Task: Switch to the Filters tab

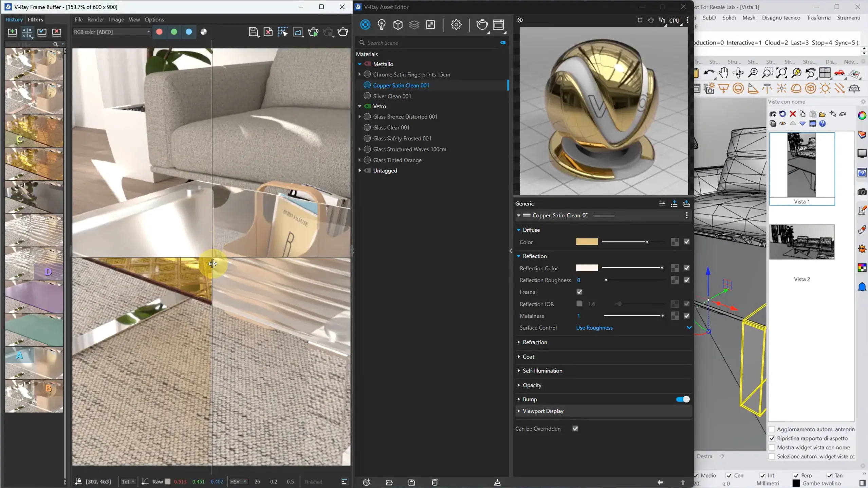Action: (x=35, y=19)
